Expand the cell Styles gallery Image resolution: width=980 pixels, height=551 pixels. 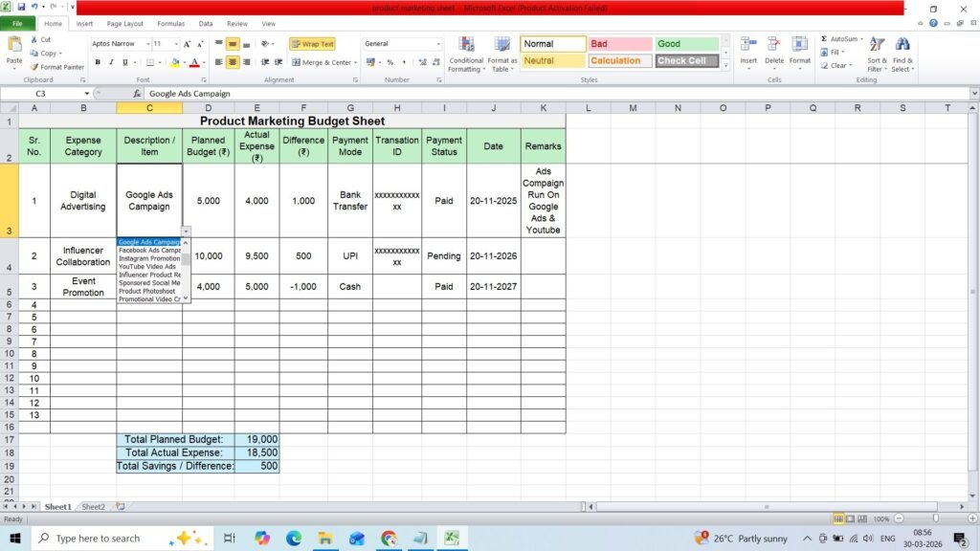pyautogui.click(x=725, y=65)
